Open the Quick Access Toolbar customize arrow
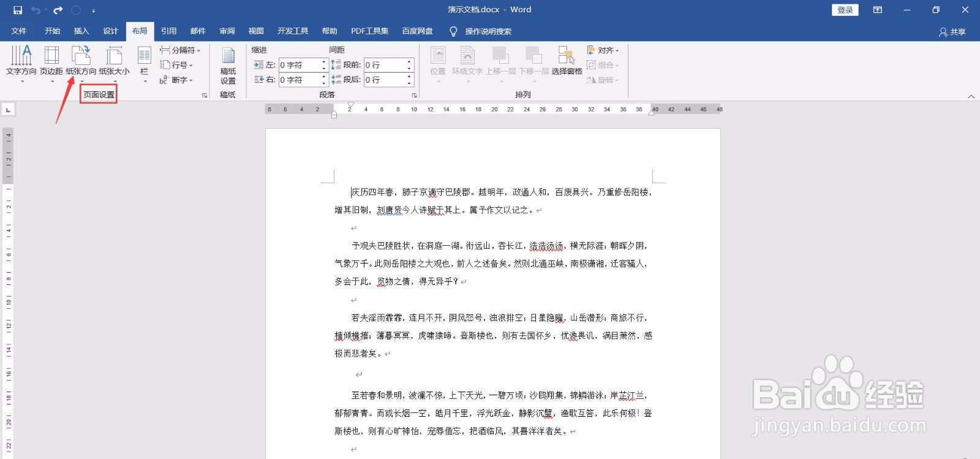 pos(94,10)
